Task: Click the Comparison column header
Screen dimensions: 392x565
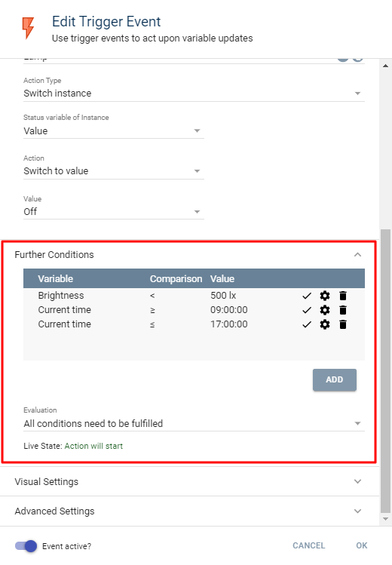Action: (x=176, y=279)
